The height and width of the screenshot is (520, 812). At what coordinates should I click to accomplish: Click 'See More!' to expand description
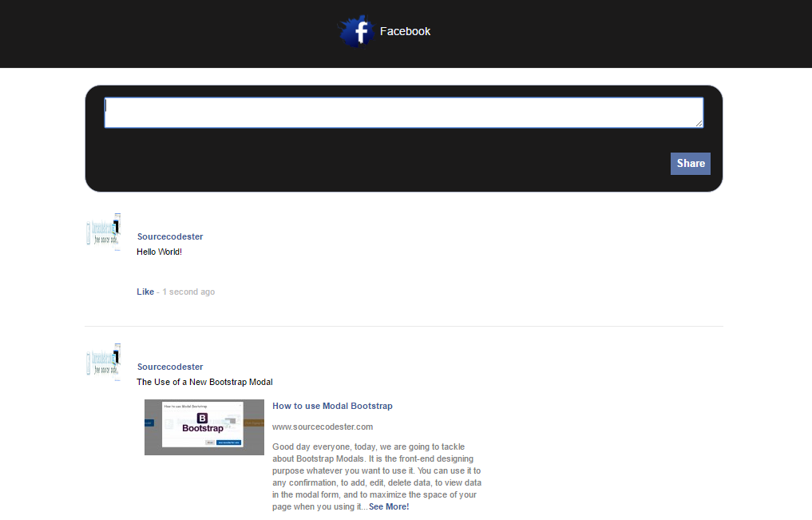pos(389,506)
